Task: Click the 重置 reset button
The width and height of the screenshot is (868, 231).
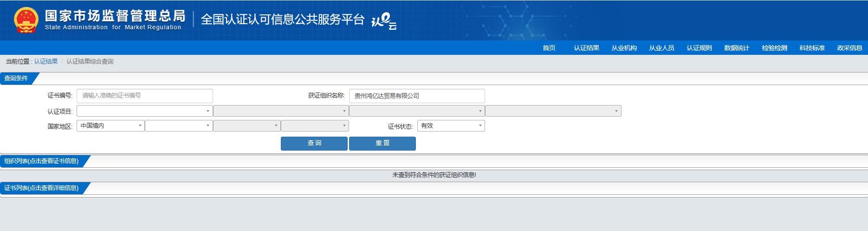Action: 382,143
